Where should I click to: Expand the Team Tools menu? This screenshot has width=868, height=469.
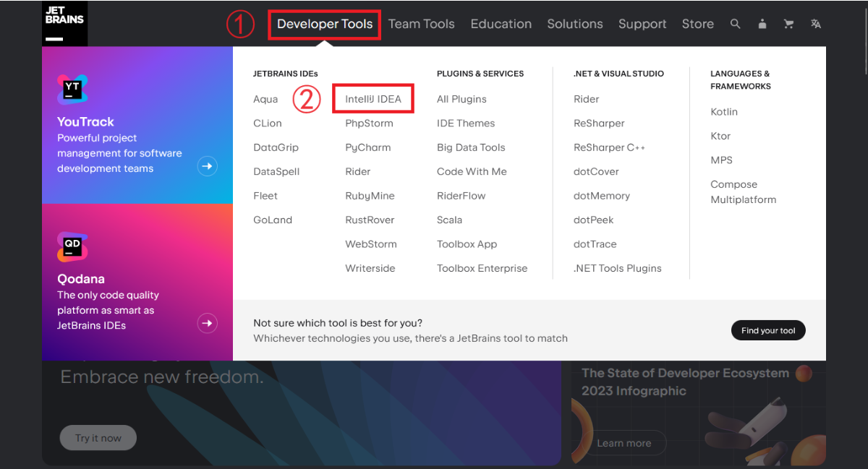click(421, 24)
